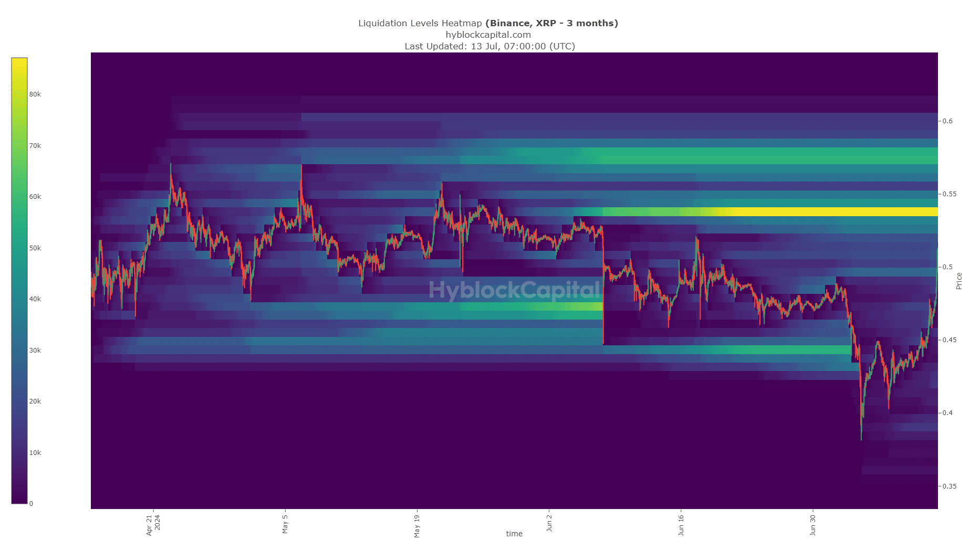Click the 10k label on the color scale
The width and height of the screenshot is (980, 551).
coord(35,453)
